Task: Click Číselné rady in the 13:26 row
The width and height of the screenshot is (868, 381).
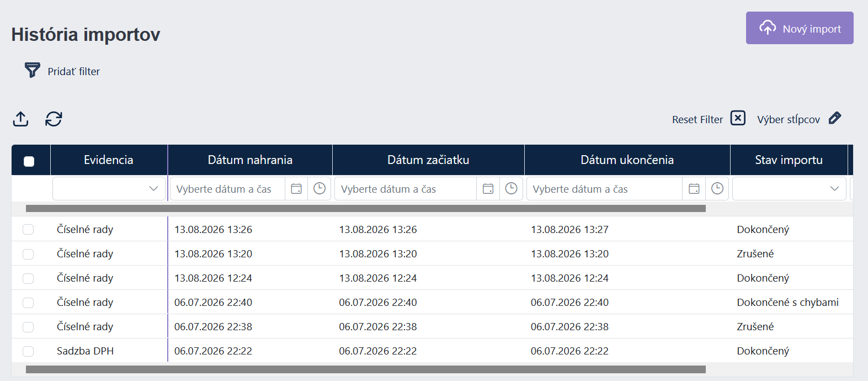Action: point(85,229)
